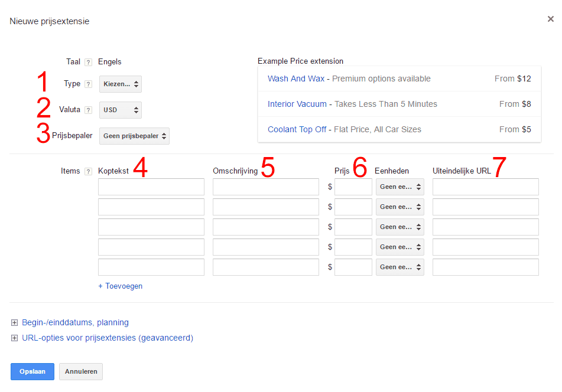Click the help icon next to Items
The image size is (562, 392).
[x=88, y=171]
